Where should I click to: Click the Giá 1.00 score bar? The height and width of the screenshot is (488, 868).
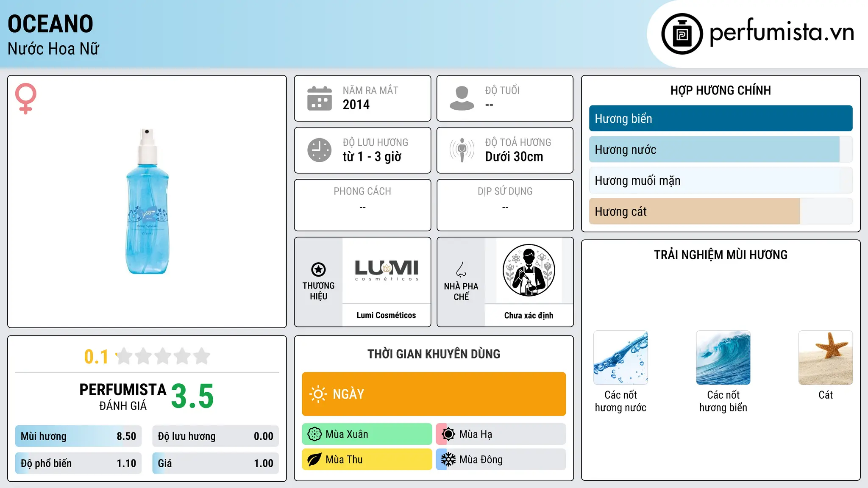[x=216, y=463]
